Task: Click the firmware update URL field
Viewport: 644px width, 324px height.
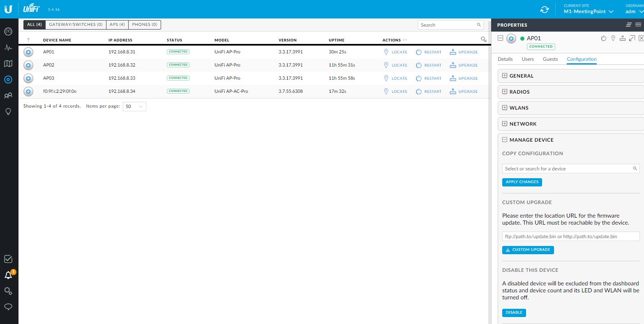Action: [x=571, y=237]
